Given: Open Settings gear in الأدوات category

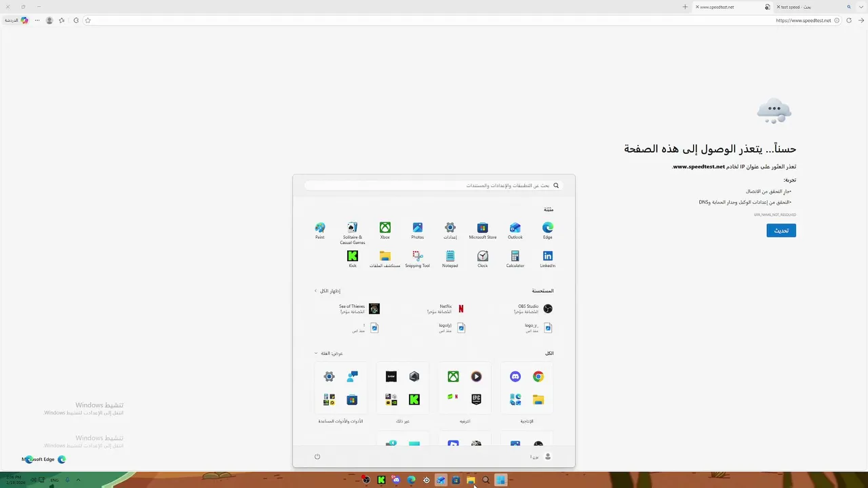Looking at the screenshot, I should (329, 376).
